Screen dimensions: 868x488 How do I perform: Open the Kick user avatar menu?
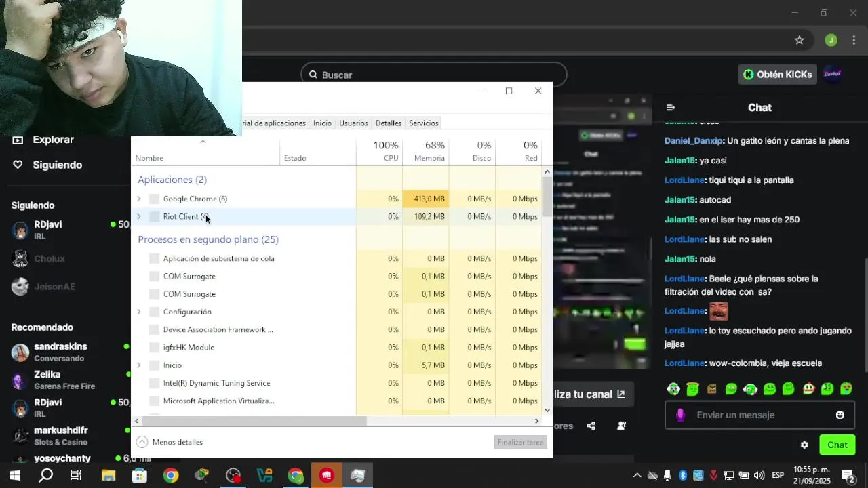coord(832,74)
